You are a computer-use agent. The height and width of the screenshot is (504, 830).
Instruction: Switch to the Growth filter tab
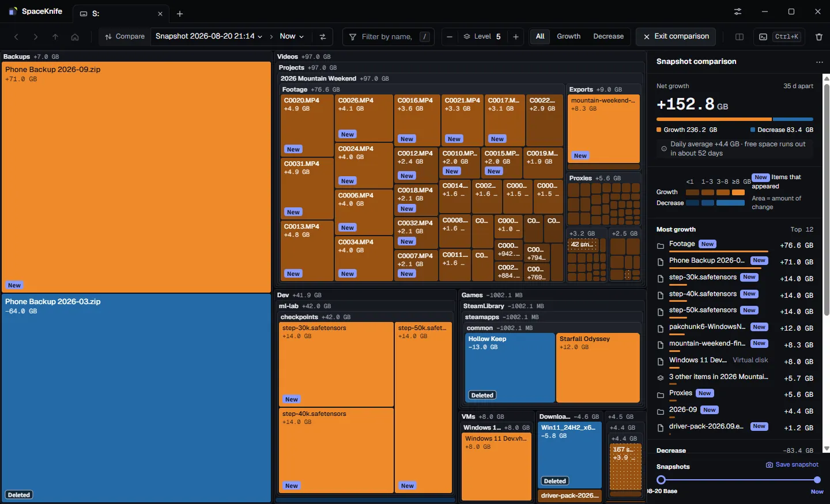point(569,36)
